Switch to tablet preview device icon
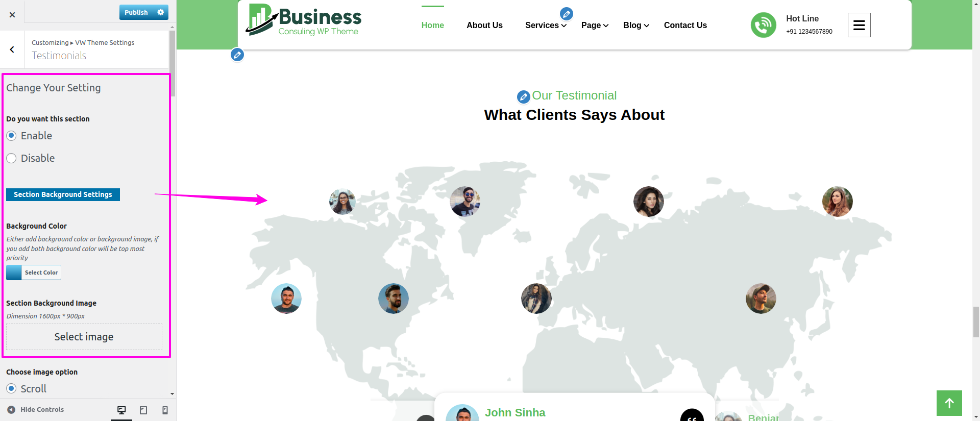This screenshot has width=980, height=421. [143, 410]
